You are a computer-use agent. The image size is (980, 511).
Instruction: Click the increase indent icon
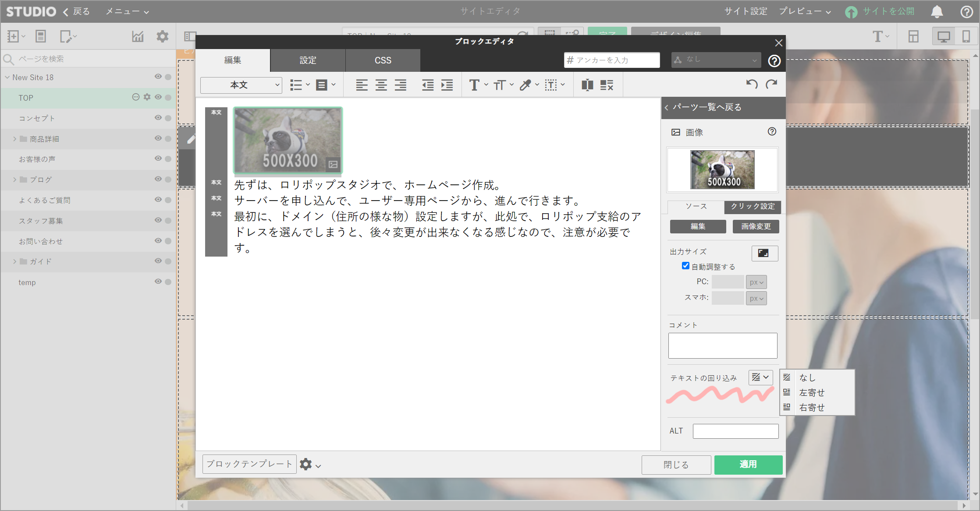(x=447, y=85)
